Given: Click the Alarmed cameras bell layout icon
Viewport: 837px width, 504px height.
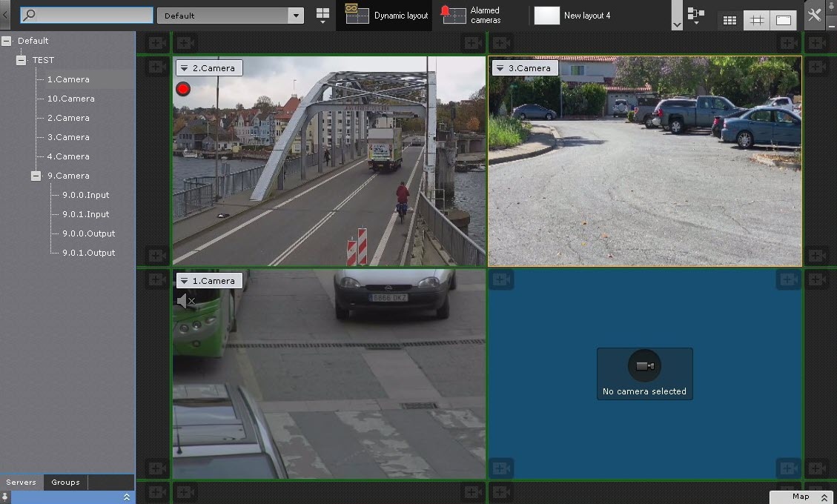Looking at the screenshot, I should [x=454, y=16].
